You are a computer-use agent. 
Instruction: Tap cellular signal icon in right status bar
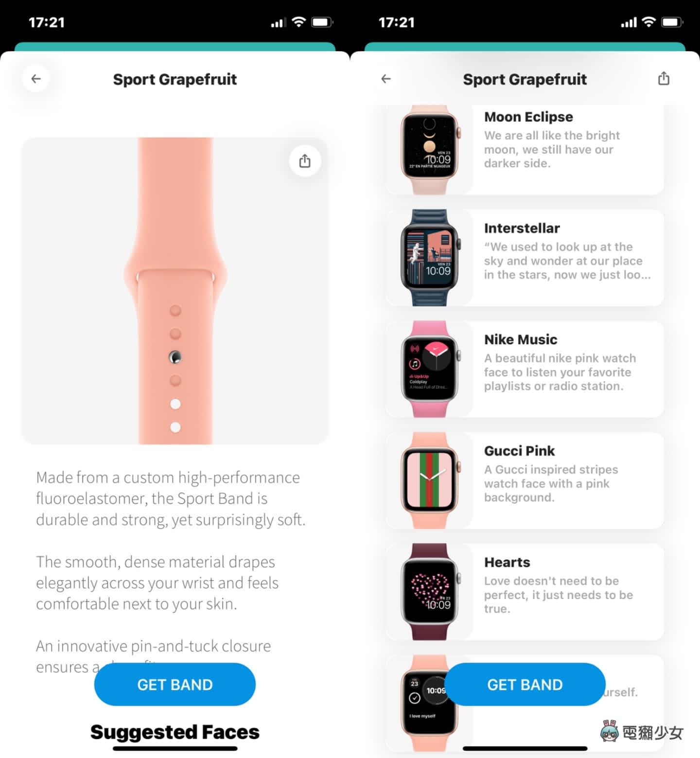coord(629,22)
